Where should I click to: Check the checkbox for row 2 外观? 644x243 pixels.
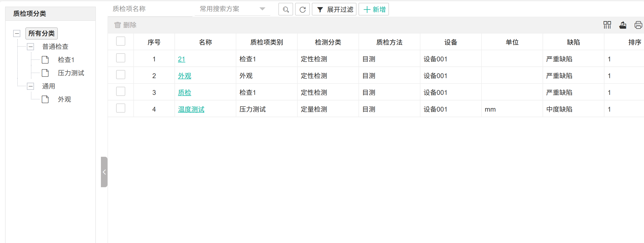[x=121, y=75]
